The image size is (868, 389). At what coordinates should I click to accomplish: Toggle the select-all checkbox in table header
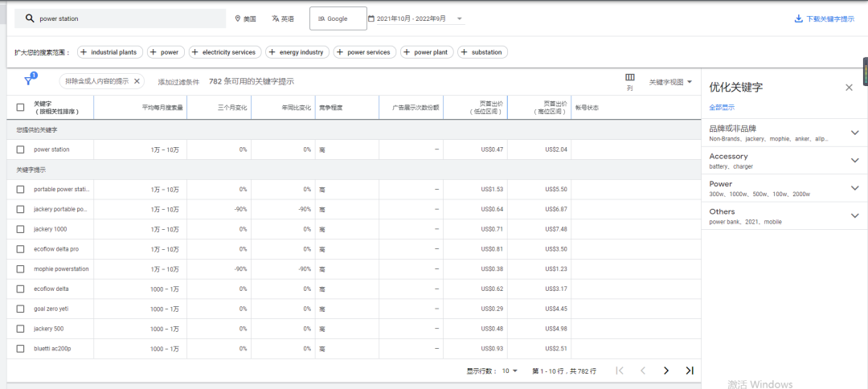click(x=20, y=108)
